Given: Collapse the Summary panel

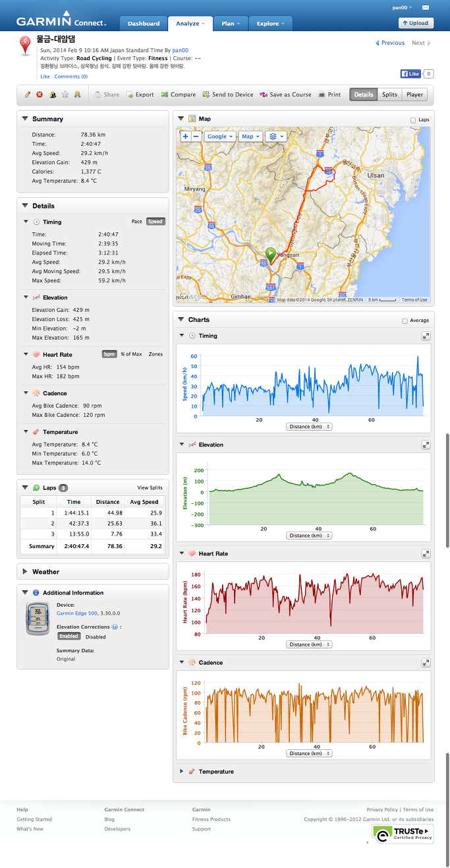Looking at the screenshot, I should [25, 119].
